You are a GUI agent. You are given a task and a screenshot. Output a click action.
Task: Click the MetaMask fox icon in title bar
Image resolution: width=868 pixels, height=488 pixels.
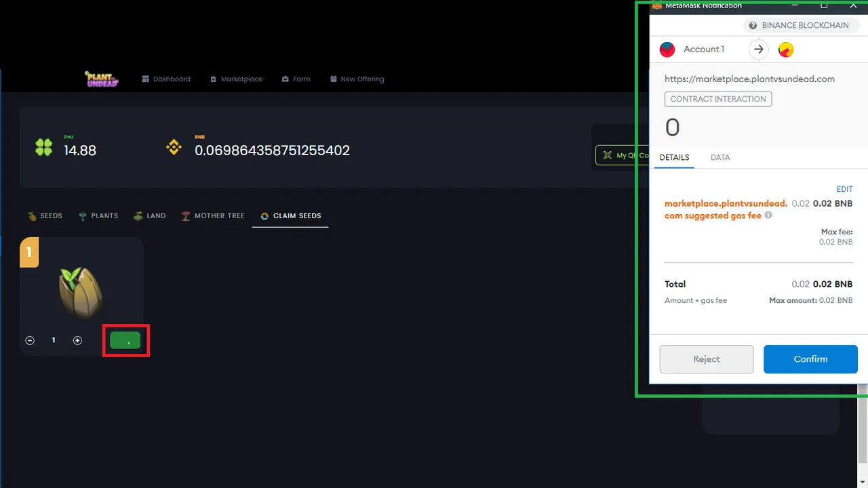pos(656,5)
